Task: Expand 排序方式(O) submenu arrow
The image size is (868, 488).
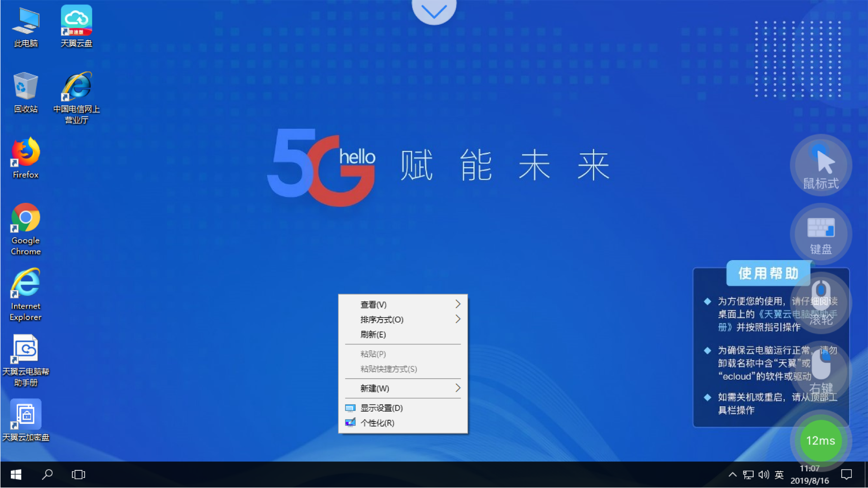Action: pyautogui.click(x=458, y=319)
